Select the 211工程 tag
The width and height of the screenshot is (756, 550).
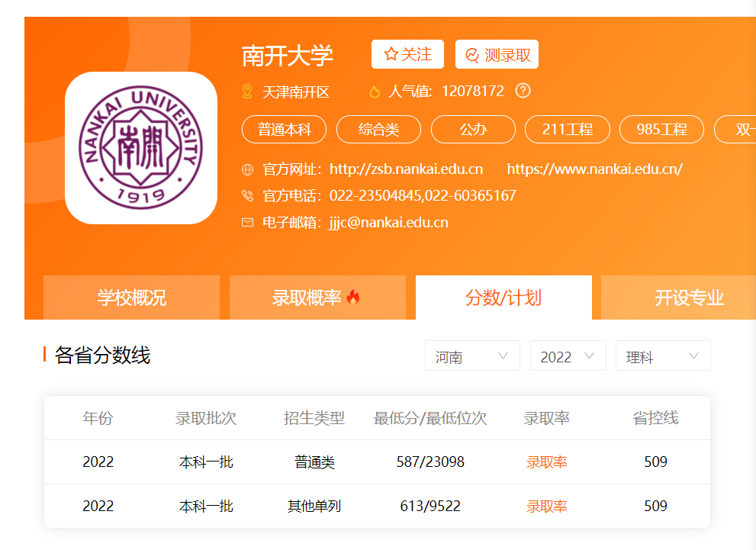(x=568, y=129)
